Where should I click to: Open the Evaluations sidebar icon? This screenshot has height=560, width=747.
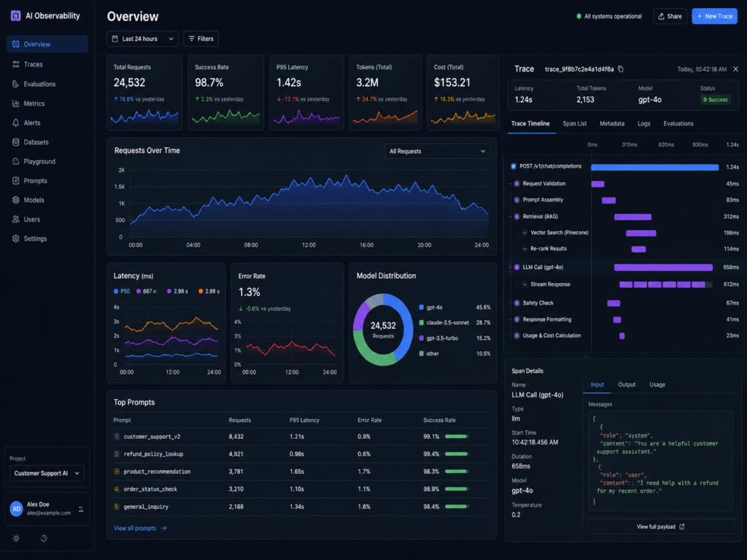click(16, 84)
